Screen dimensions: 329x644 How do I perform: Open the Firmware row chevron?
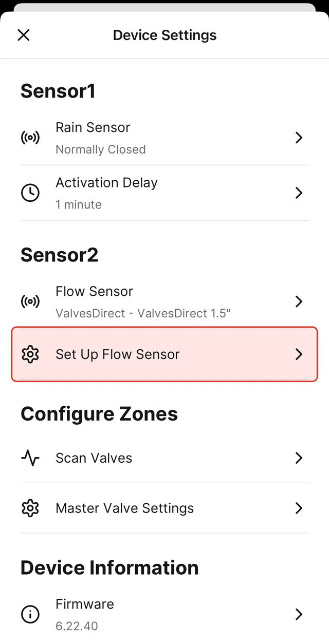click(x=299, y=614)
